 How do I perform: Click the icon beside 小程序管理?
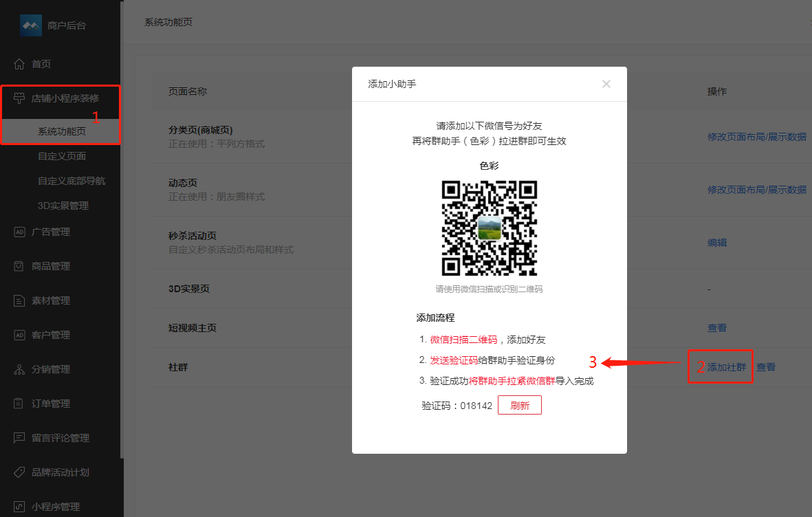pos(19,507)
